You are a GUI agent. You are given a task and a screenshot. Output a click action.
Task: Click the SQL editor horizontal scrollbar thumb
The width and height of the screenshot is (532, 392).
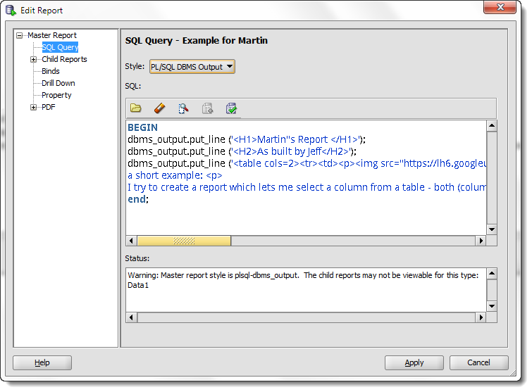(x=184, y=241)
